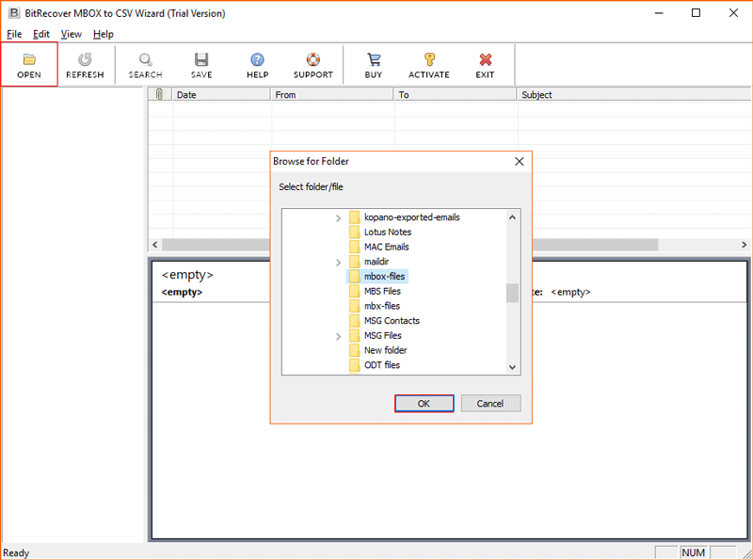Screen dimensions: 753x560
Task: Click the Open toolbar icon
Action: coord(29,59)
